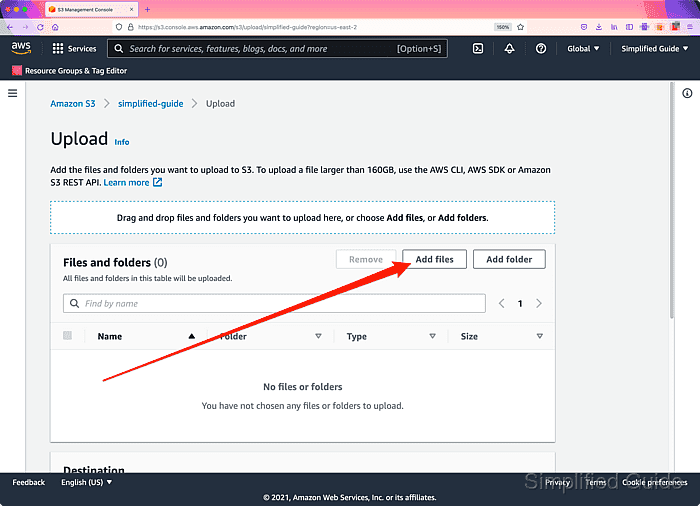Open the Terms link in footer

coord(596,482)
